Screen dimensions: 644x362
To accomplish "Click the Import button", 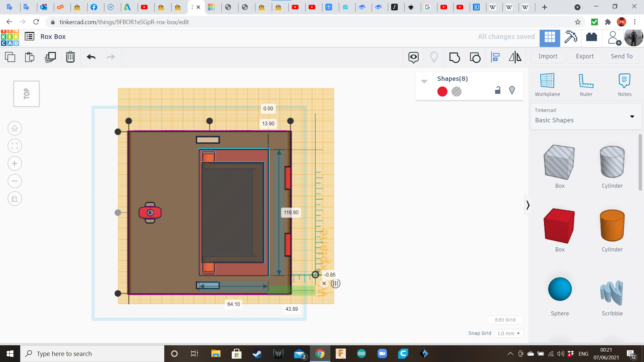I will [548, 56].
